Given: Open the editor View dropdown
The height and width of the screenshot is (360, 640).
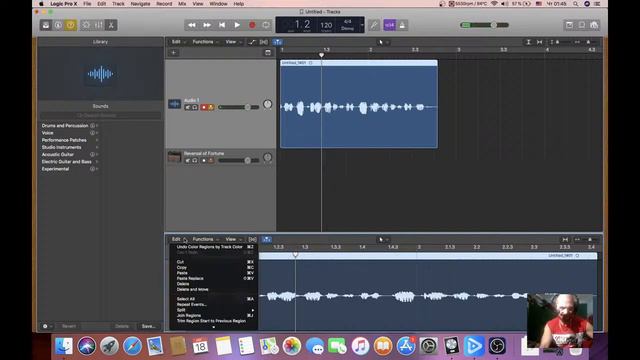Looking at the screenshot, I should tap(233, 239).
